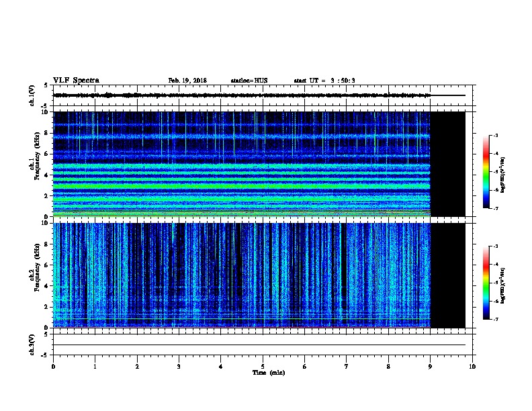Screen dimensions: 532x411
Task: Click time axis tick label "1"
Action: click(95, 366)
